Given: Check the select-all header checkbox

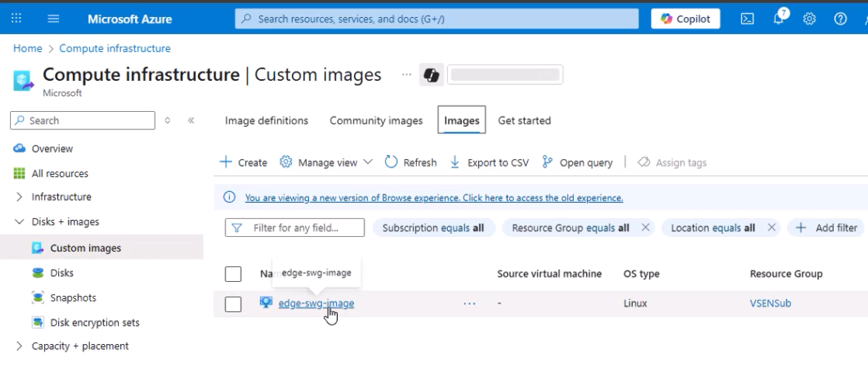Looking at the screenshot, I should [233, 273].
